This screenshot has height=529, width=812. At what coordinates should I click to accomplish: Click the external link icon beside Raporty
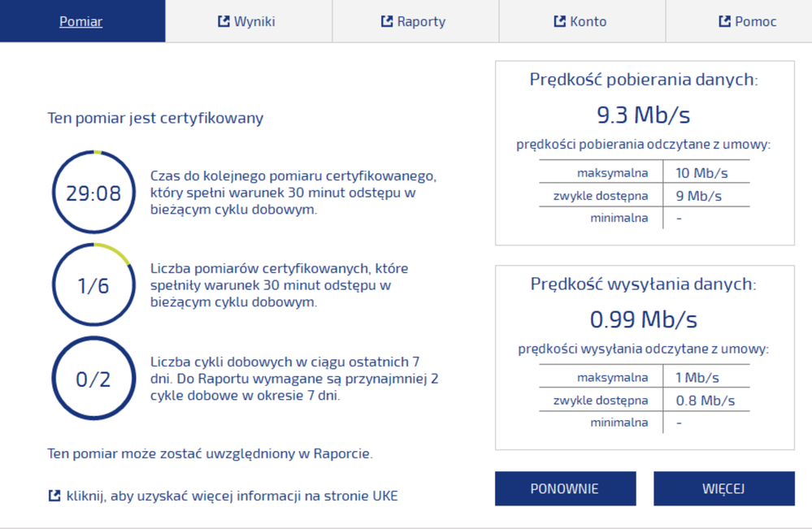[387, 21]
